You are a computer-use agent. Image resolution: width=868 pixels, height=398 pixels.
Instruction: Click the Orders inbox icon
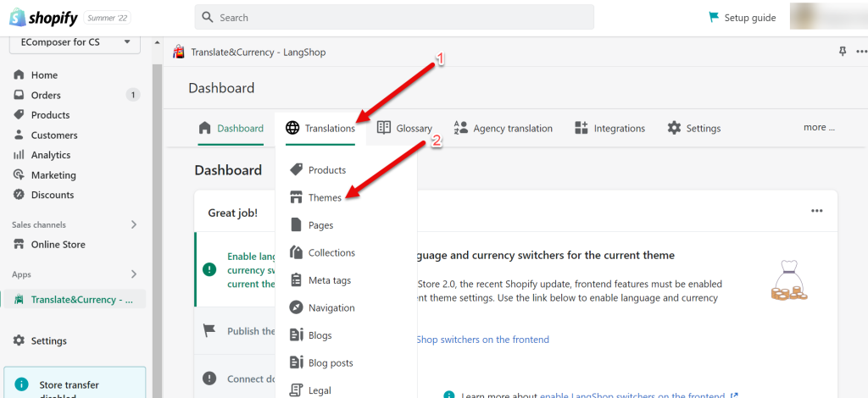[19, 95]
